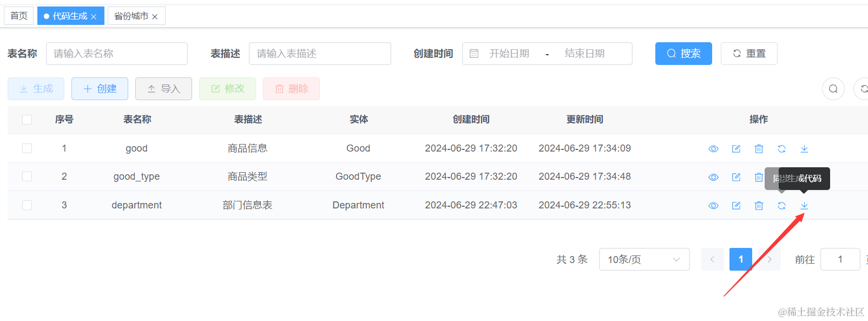Delete the department table row via trash icon

(x=759, y=206)
